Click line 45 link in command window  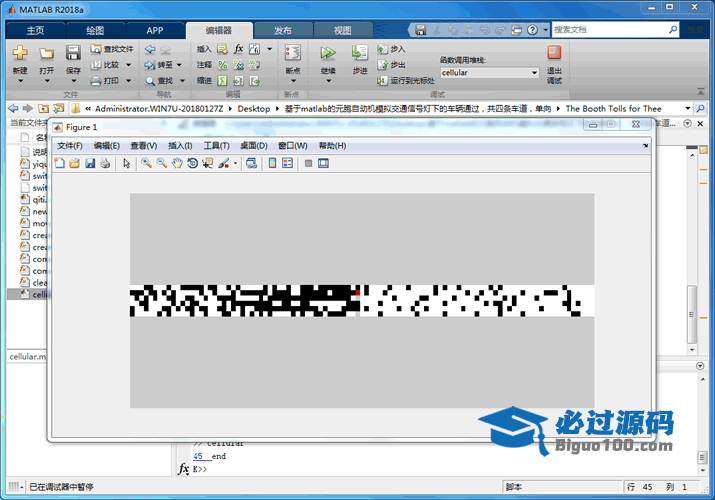198,456
